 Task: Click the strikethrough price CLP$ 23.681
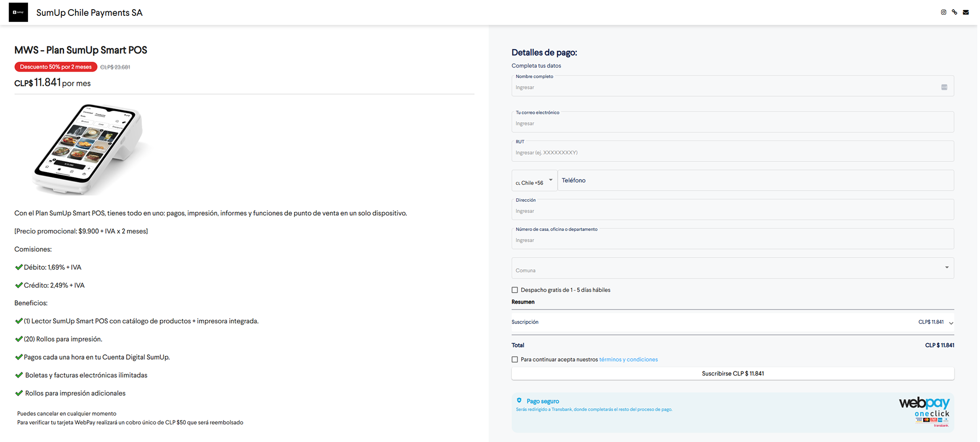point(115,67)
